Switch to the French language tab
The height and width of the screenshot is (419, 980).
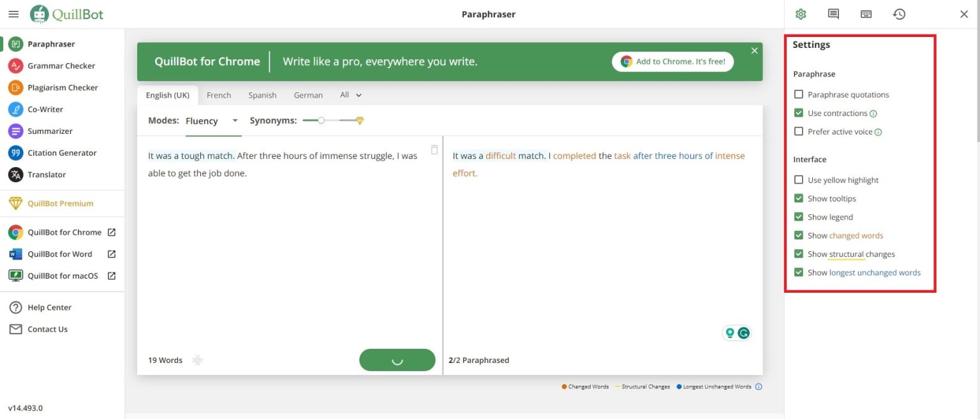coord(219,95)
